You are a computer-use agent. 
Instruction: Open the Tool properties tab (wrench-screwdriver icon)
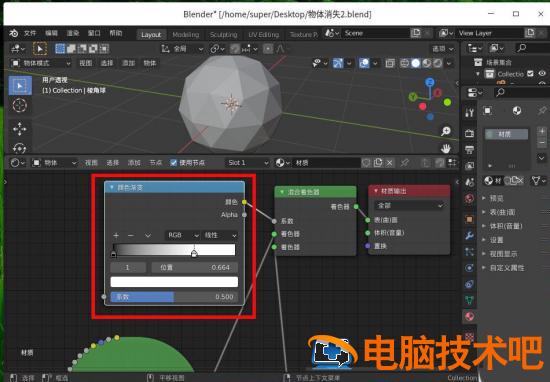469,113
